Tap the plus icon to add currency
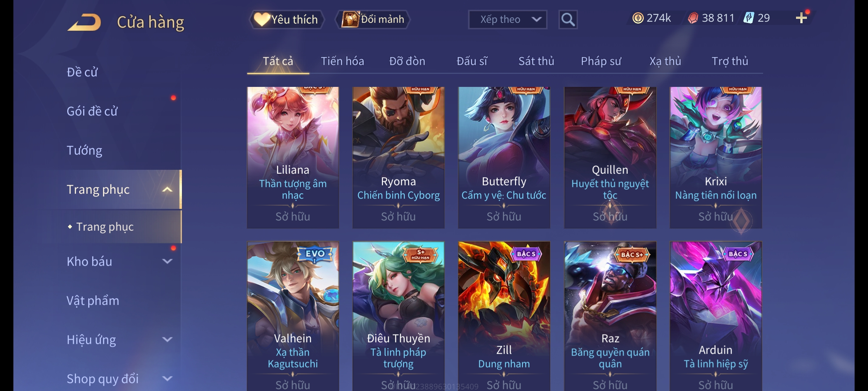This screenshot has width=868, height=391. pos(801,18)
